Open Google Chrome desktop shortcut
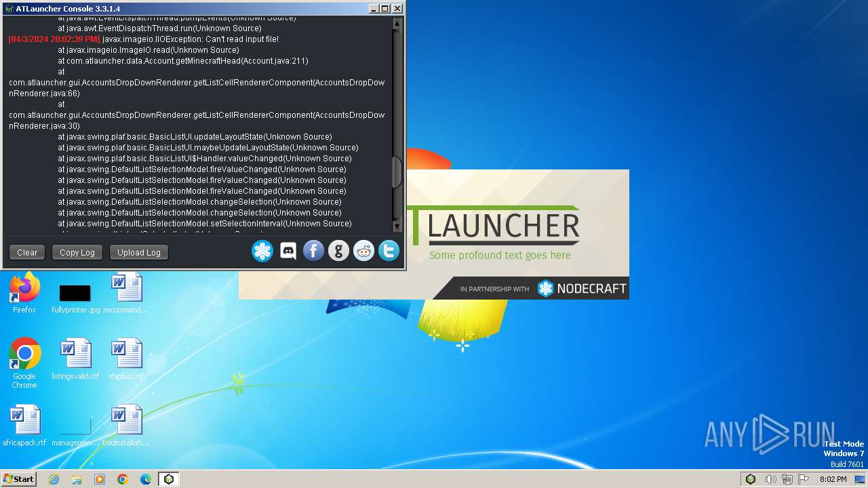Image resolution: width=868 pixels, height=488 pixels. [x=24, y=363]
